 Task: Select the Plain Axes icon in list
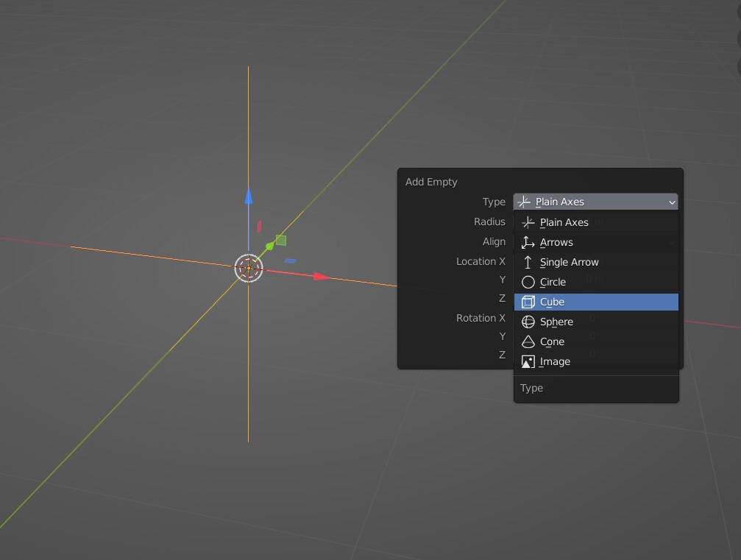[528, 222]
